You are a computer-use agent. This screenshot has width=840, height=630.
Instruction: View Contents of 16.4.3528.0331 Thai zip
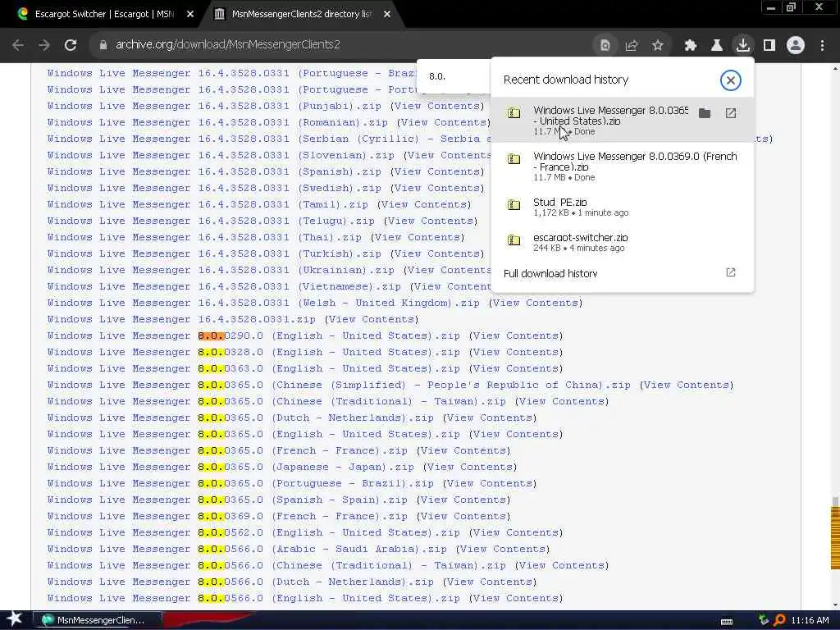tap(418, 237)
